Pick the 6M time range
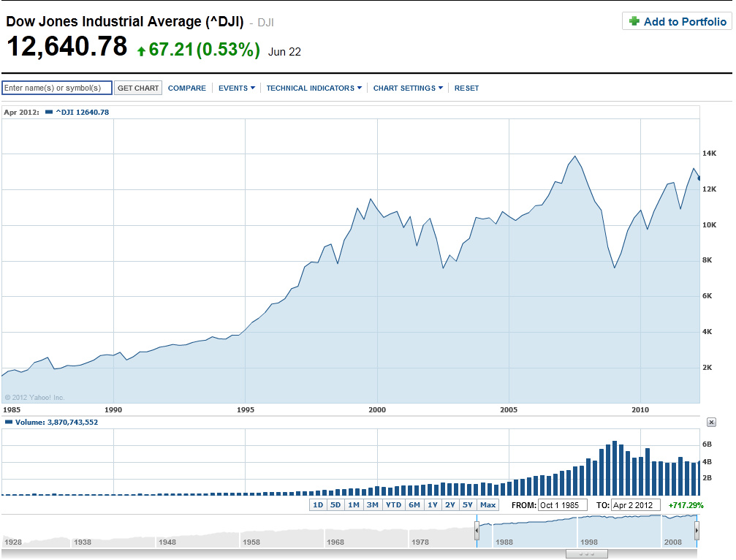 [x=414, y=505]
